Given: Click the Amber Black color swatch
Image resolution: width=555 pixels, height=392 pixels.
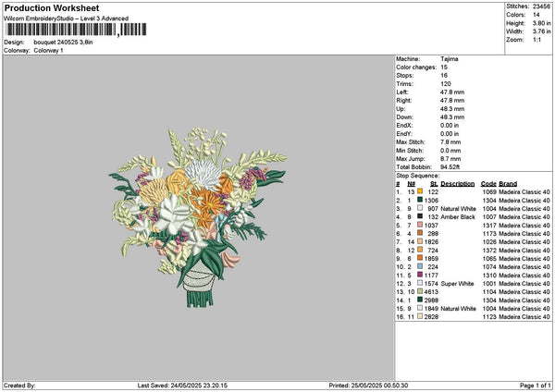Looking at the screenshot, I should point(420,217).
